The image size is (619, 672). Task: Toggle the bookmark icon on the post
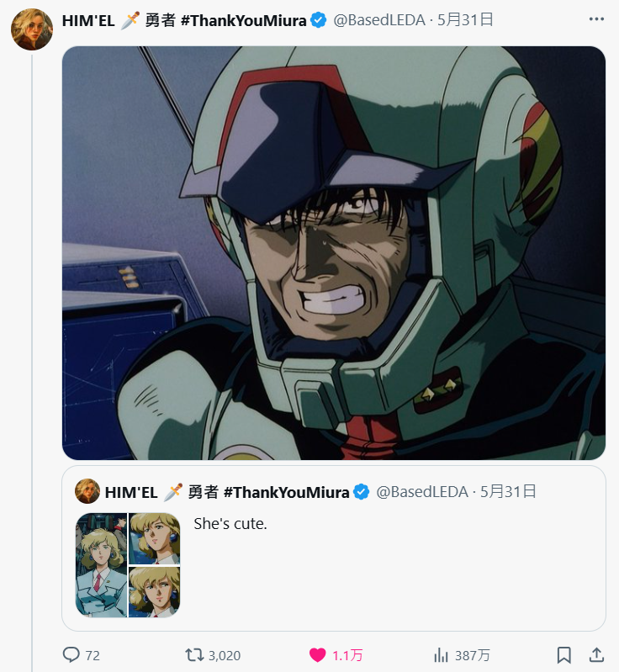coord(564,654)
